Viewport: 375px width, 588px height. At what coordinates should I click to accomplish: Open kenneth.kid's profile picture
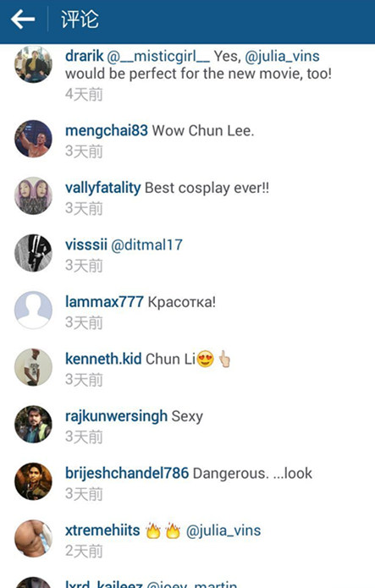point(33,367)
